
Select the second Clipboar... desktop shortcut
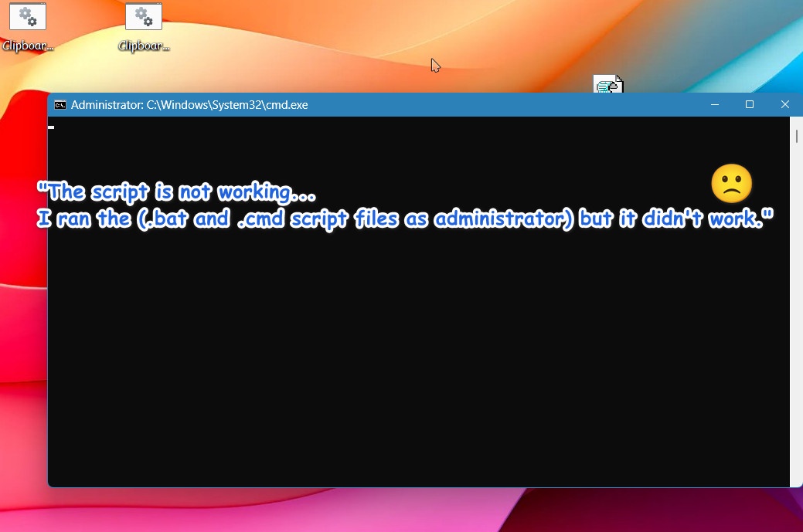click(x=144, y=26)
